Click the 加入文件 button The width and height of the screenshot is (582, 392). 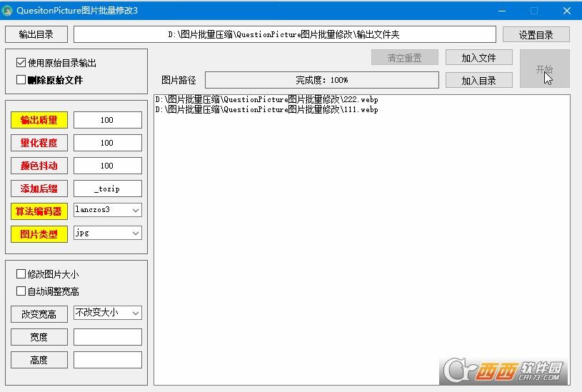[479, 58]
